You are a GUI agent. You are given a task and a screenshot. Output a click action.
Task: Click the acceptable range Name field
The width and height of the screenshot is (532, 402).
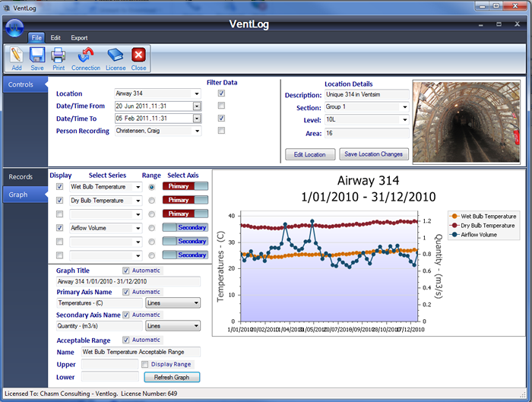click(x=141, y=352)
